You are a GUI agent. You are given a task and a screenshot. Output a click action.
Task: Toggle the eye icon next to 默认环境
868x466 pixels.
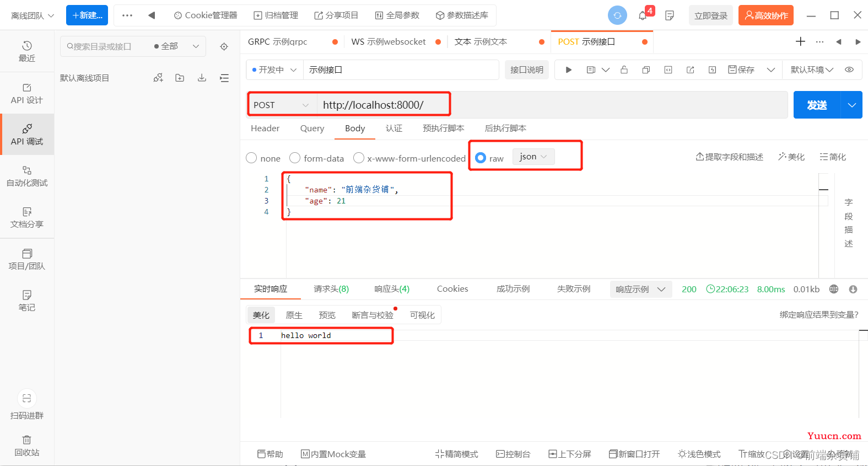pos(849,69)
